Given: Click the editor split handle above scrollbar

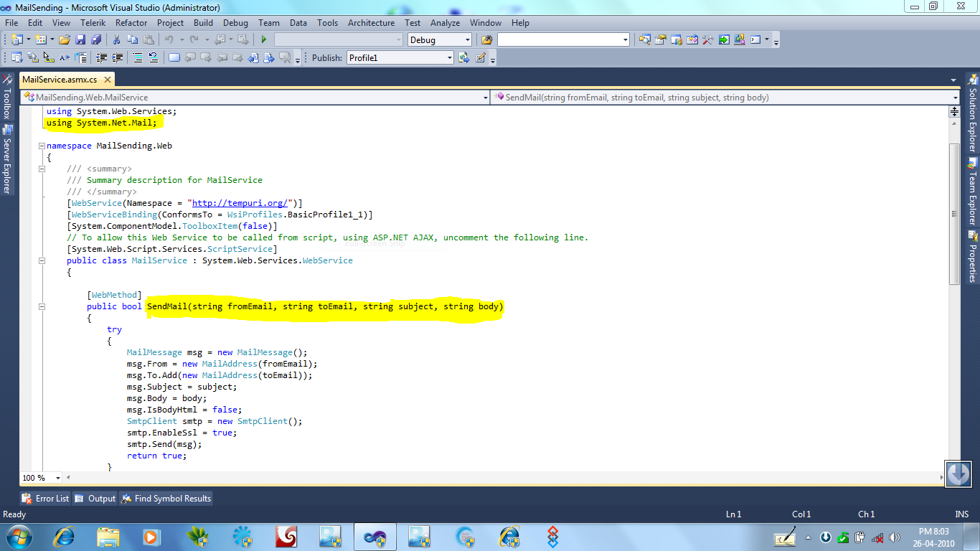Looking at the screenshot, I should click(x=954, y=111).
